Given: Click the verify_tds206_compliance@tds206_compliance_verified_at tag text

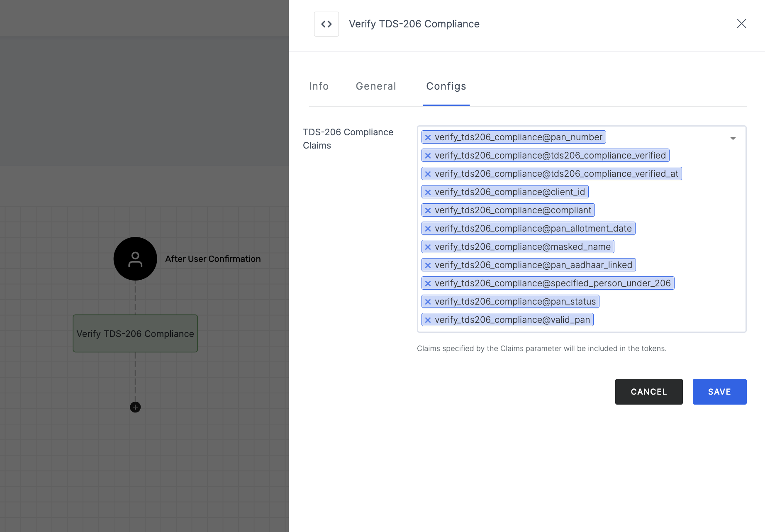Looking at the screenshot, I should pyautogui.click(x=556, y=174).
